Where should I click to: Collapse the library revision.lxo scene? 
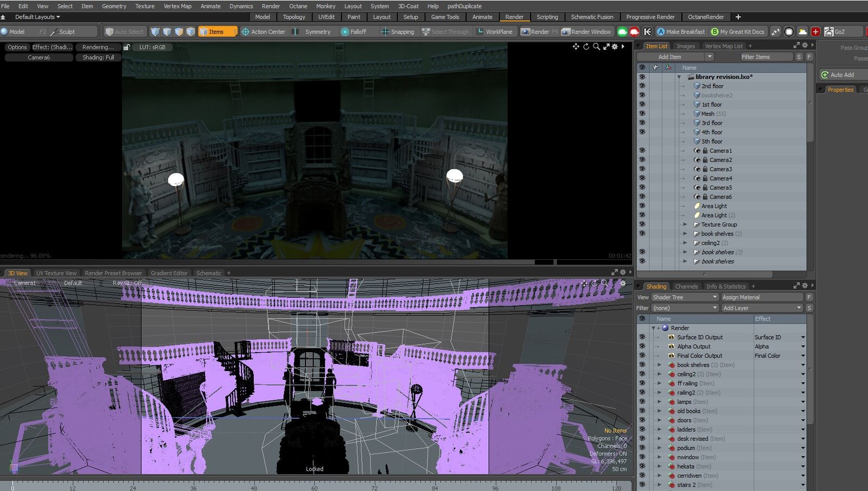pos(679,77)
